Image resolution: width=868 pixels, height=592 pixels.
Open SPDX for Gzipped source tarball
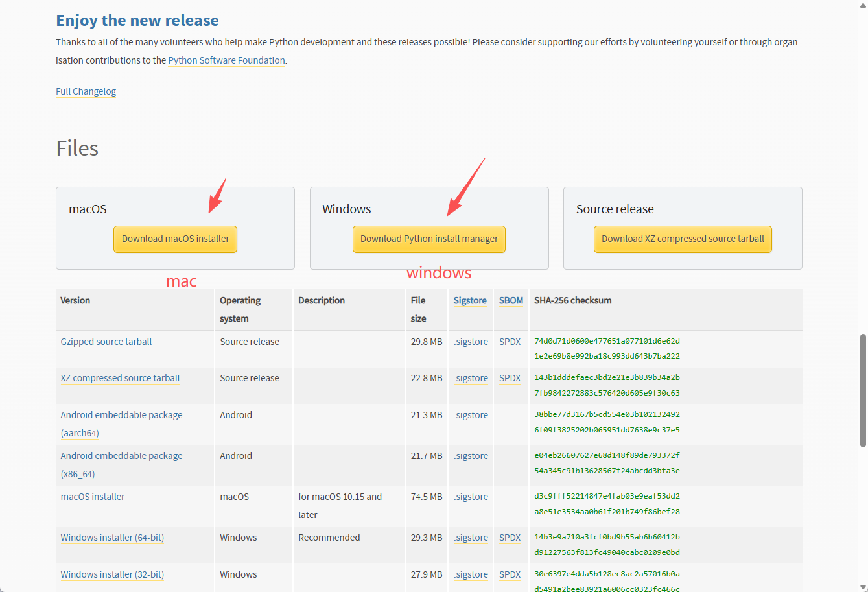click(510, 342)
